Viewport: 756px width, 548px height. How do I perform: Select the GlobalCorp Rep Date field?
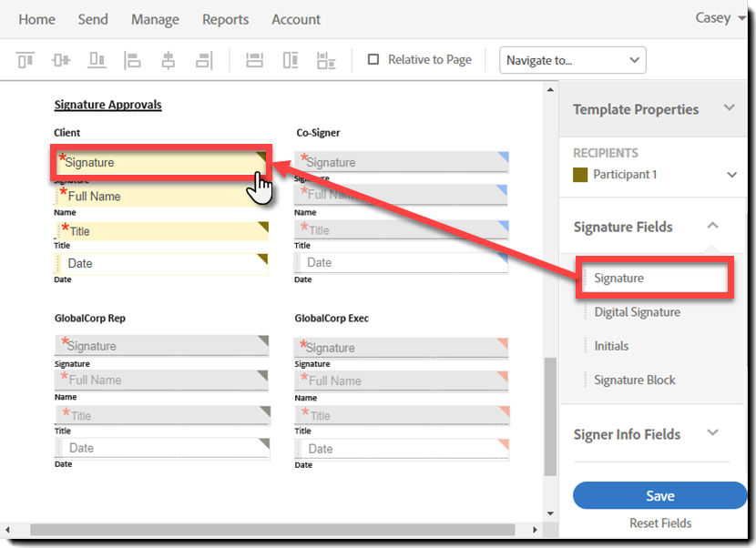[x=162, y=448]
